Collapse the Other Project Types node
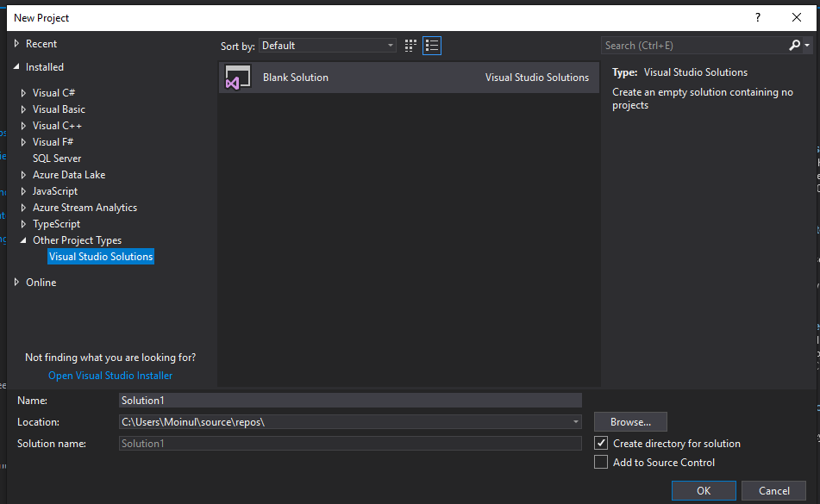Viewport: 820px width, 504px height. tap(23, 240)
